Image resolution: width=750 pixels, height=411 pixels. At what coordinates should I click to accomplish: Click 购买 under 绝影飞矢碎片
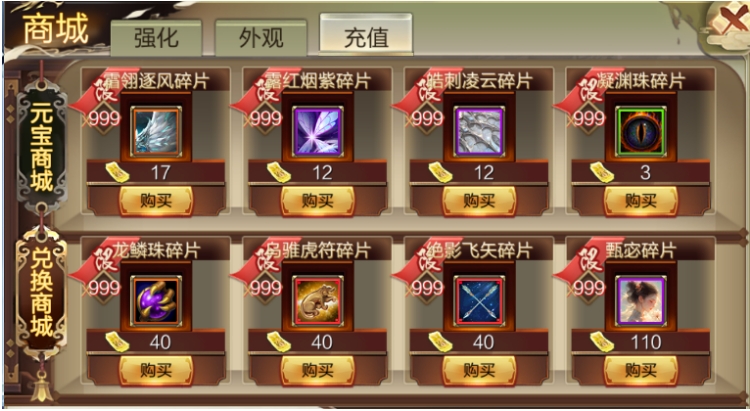479,370
